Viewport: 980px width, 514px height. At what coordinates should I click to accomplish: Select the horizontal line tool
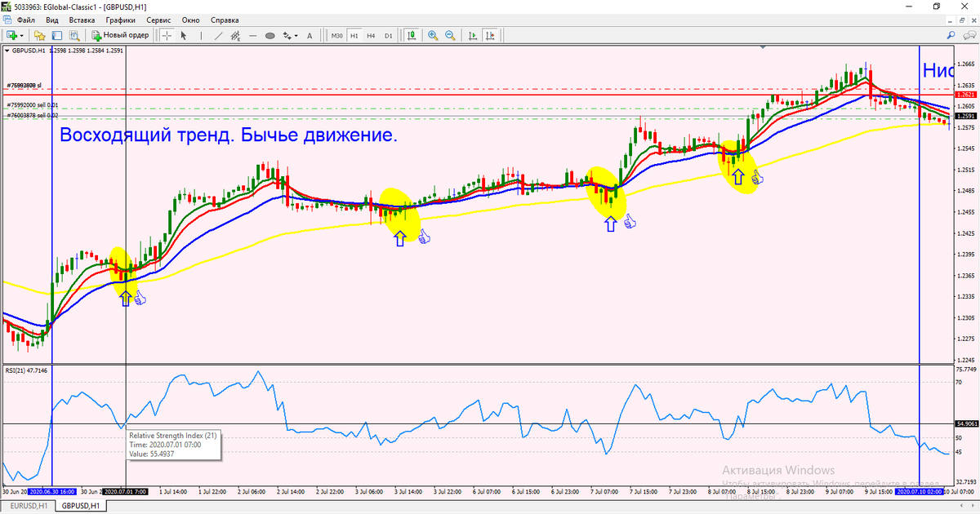[x=253, y=35]
